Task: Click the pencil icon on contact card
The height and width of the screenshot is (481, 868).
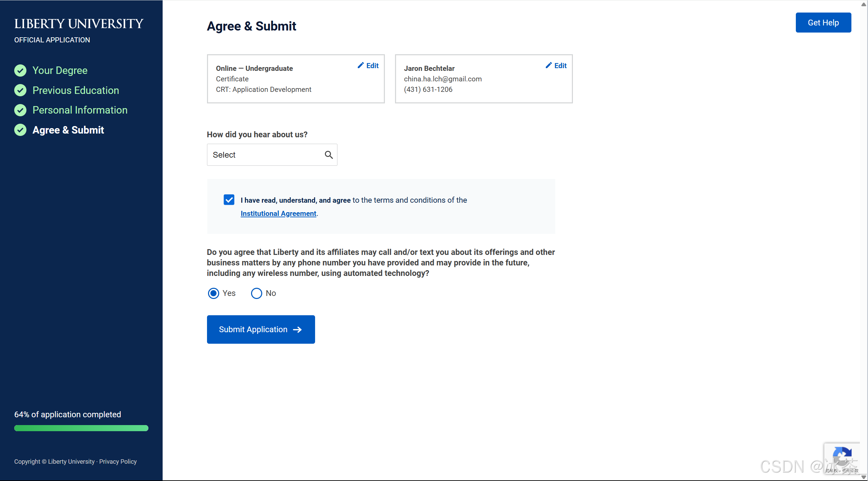Action: pos(549,65)
